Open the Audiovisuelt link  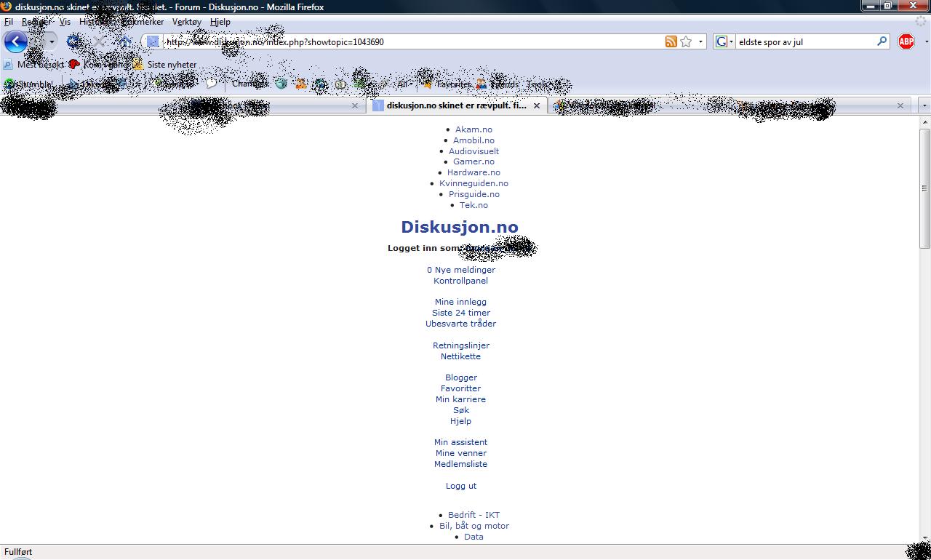click(474, 151)
